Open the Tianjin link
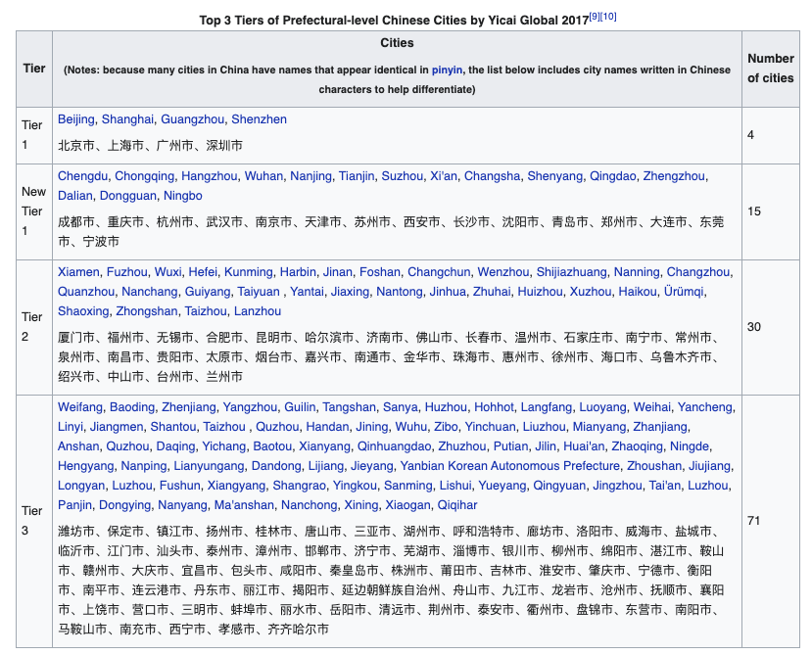Viewport: 812px width, 655px height. coord(357,176)
